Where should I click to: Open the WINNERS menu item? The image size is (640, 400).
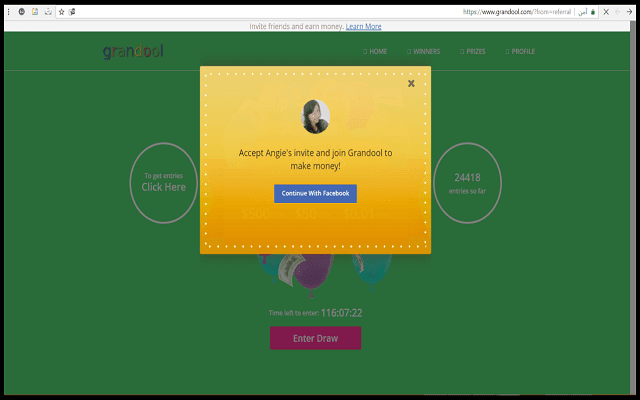pyautogui.click(x=423, y=51)
